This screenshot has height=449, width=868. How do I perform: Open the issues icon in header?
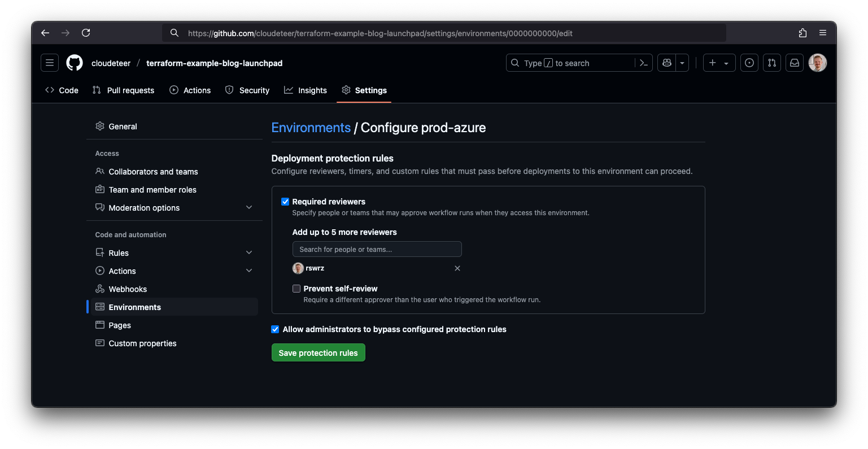coord(749,63)
